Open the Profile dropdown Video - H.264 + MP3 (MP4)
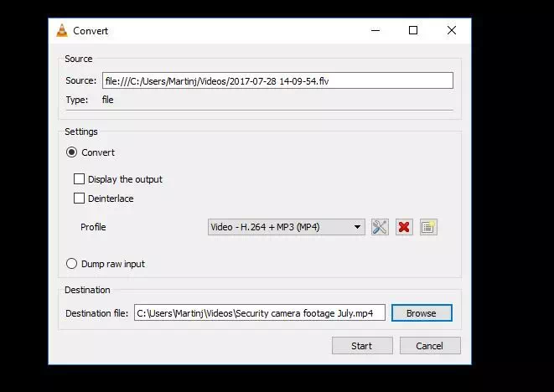Screen dimensions: 554x392 (286, 227)
